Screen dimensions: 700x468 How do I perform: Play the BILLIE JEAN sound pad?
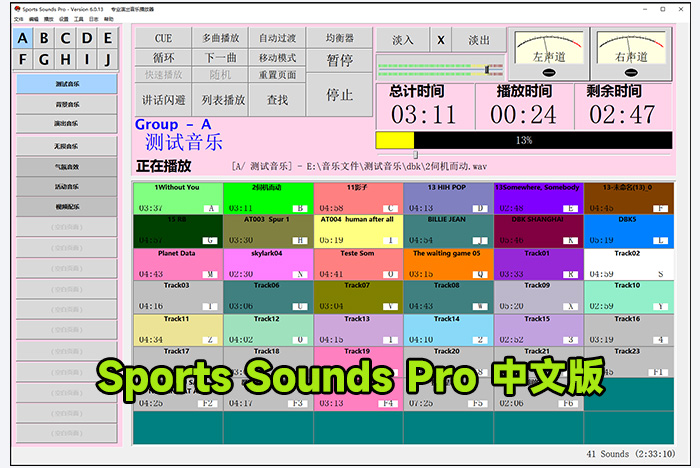coord(448,231)
